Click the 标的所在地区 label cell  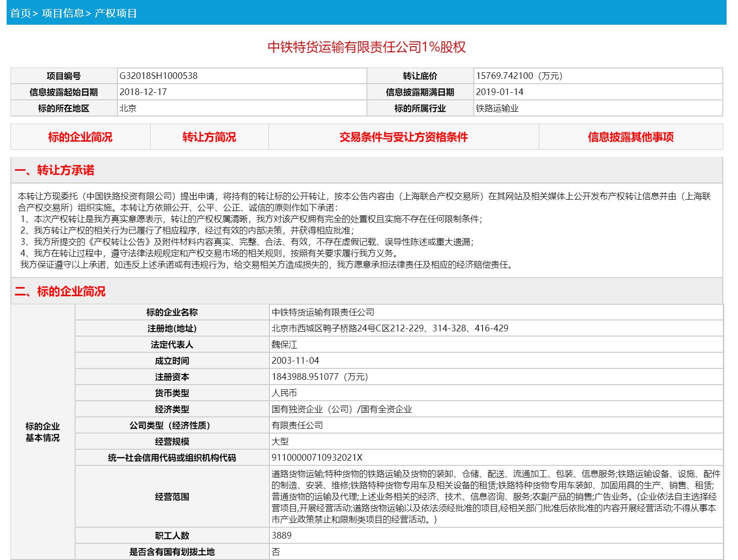(x=64, y=108)
